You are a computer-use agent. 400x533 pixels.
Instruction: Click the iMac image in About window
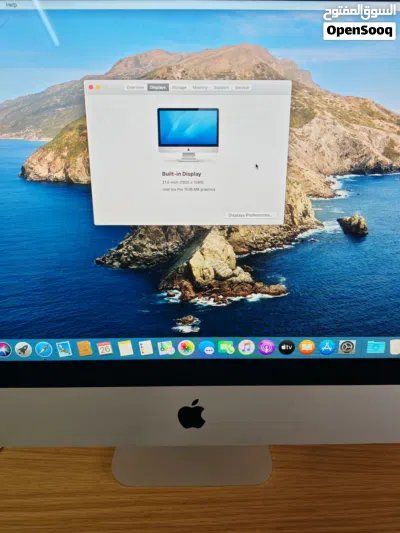pos(188,135)
